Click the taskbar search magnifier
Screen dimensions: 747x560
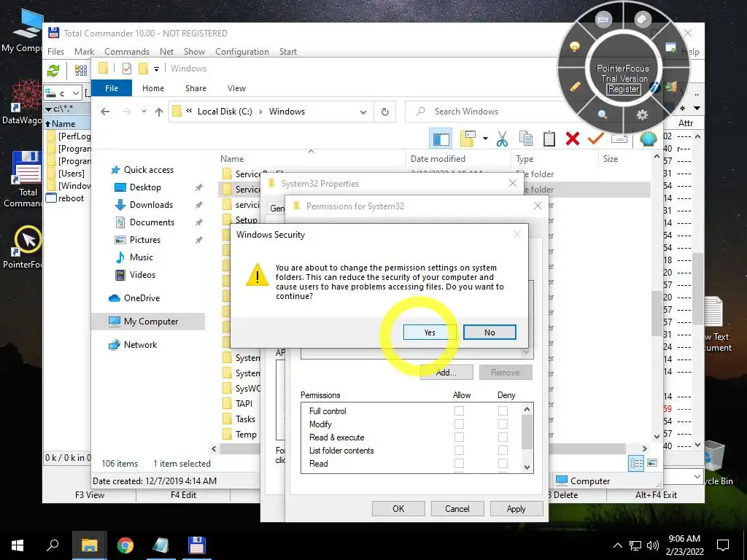tap(53, 545)
